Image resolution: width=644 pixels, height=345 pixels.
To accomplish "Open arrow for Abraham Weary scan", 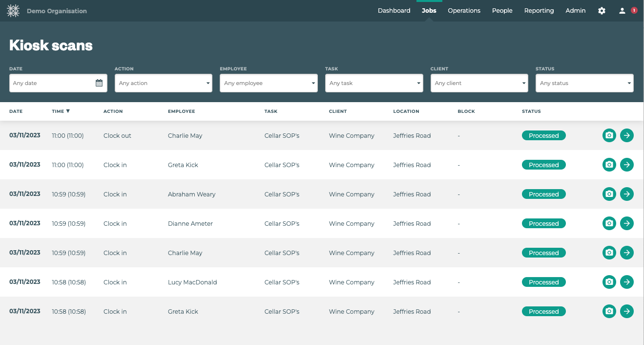I will pos(627,194).
